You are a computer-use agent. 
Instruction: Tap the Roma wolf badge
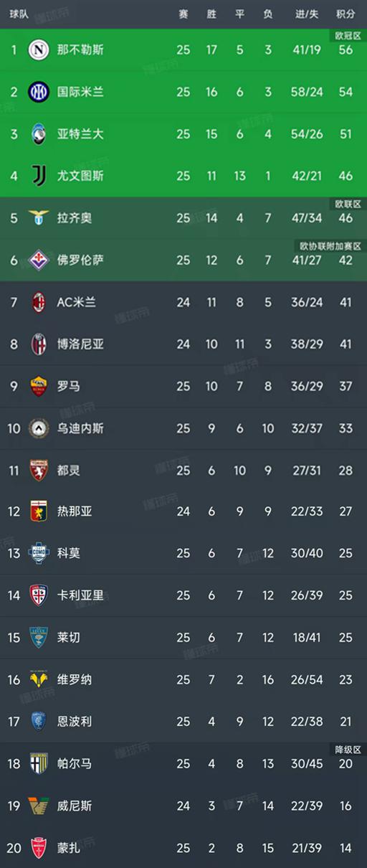(39, 386)
